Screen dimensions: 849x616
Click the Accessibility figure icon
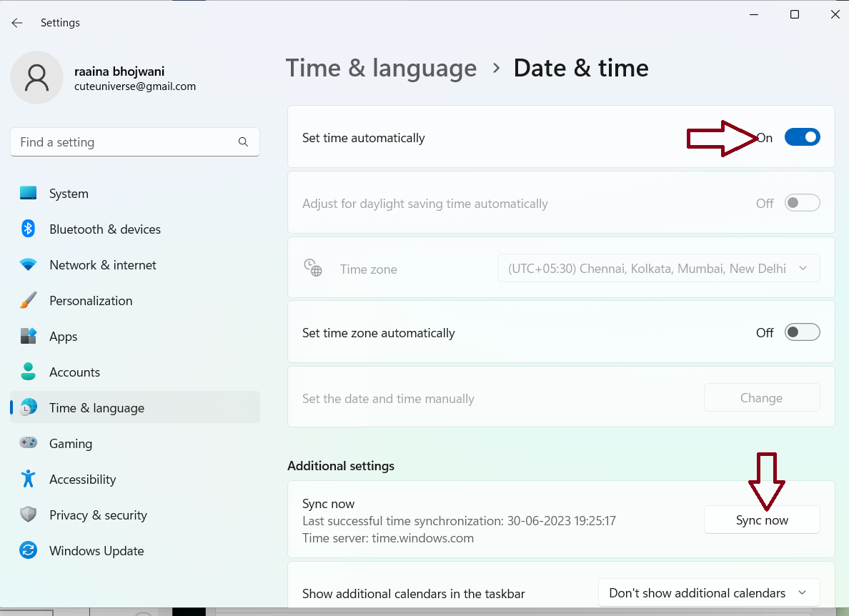coord(29,480)
